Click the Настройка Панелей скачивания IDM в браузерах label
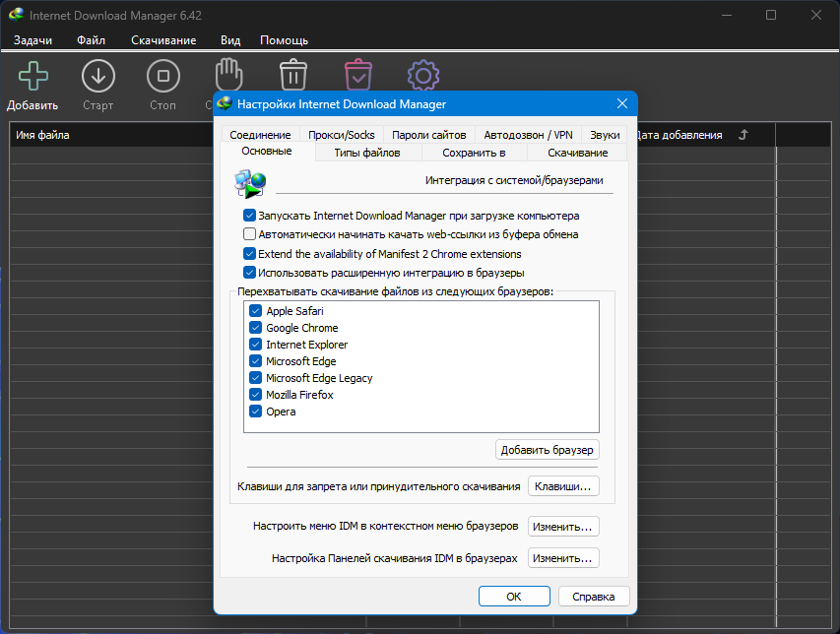The width and height of the screenshot is (840, 634). 395,558
